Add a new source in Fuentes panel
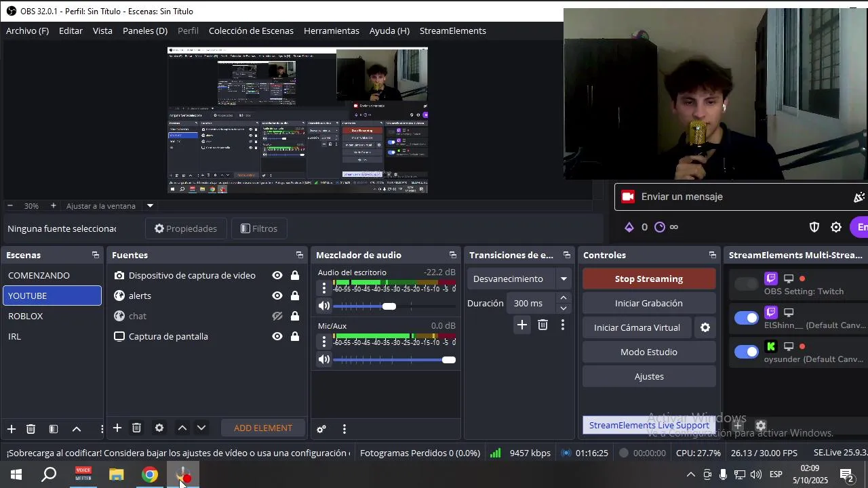Viewport: 868px width, 488px height. (117, 428)
